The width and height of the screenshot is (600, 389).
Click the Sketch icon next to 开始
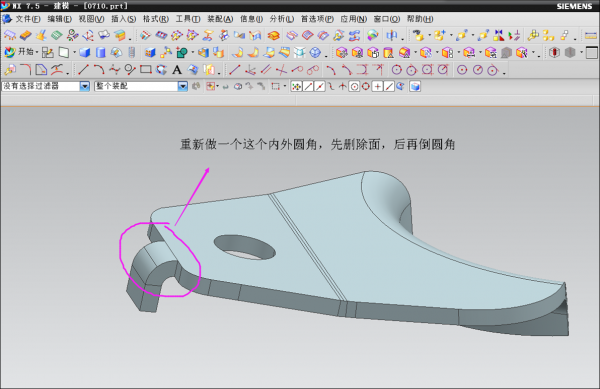tap(48, 52)
